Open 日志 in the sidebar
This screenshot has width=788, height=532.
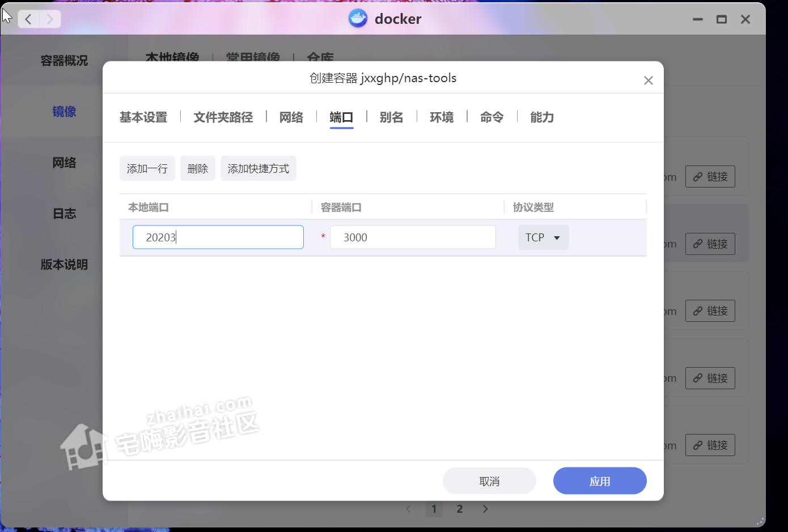64,214
